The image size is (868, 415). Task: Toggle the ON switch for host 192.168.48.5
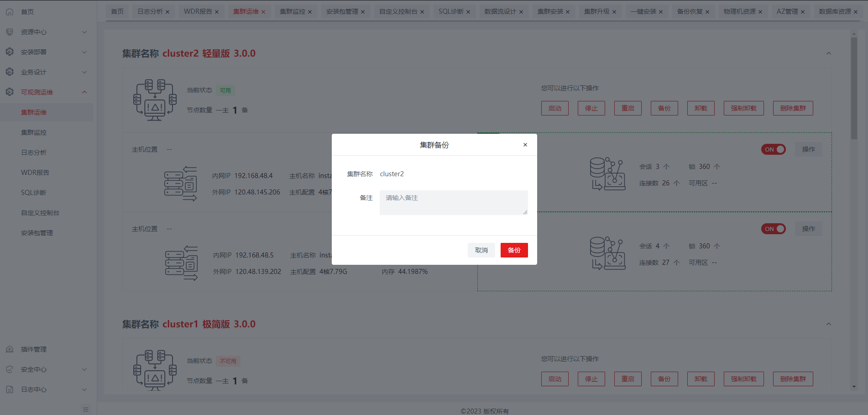(773, 229)
